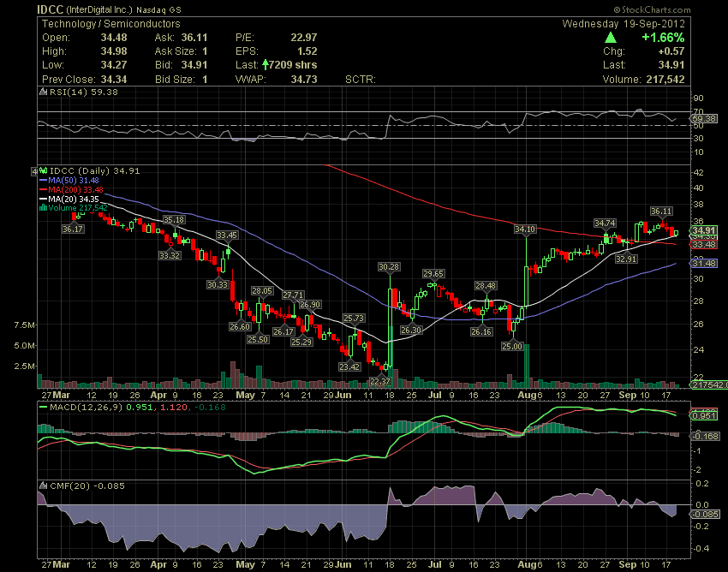Click the 36.17 price marker in March

coord(73,229)
